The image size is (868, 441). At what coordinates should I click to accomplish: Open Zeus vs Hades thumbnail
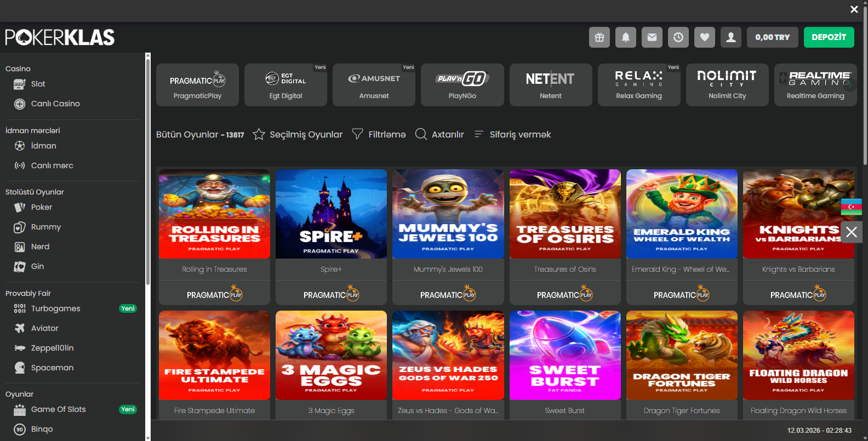pos(448,355)
